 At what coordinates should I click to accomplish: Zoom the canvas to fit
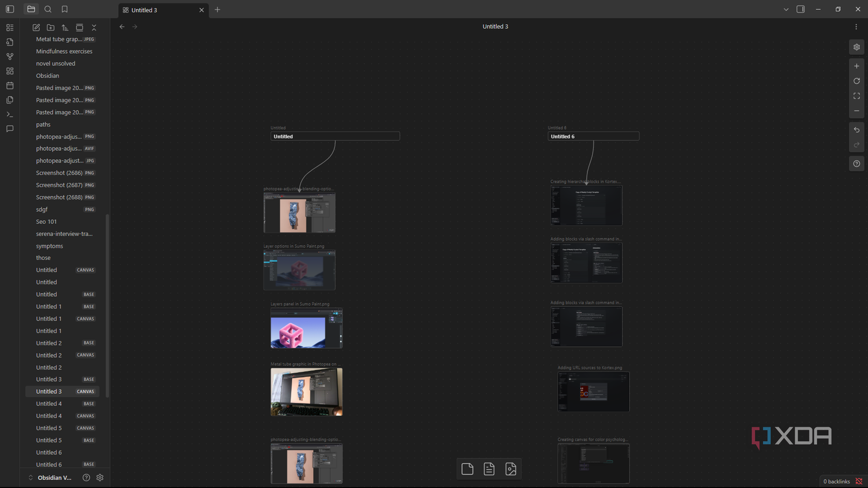tap(856, 96)
